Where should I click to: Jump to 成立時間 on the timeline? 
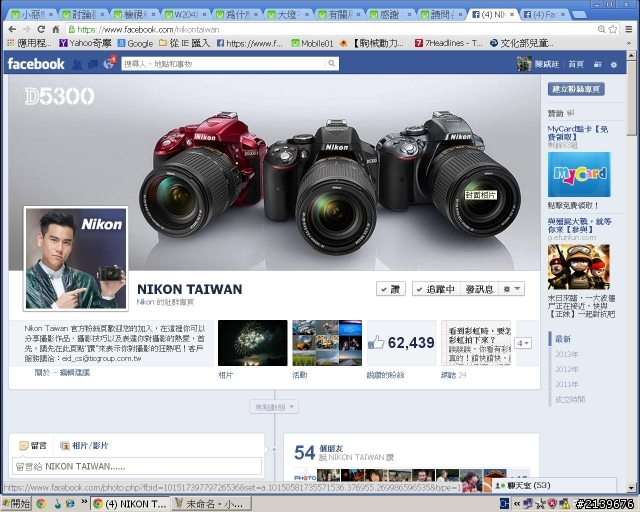[570, 399]
